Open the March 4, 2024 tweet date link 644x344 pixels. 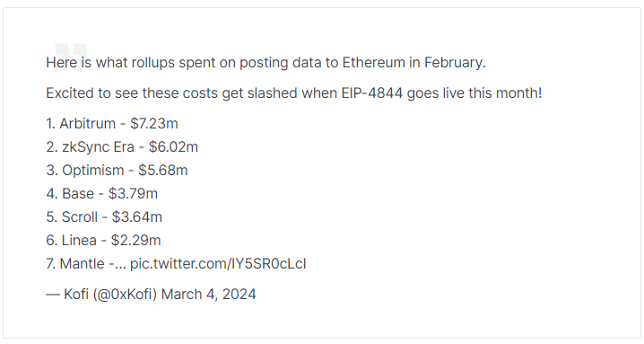[x=209, y=295]
